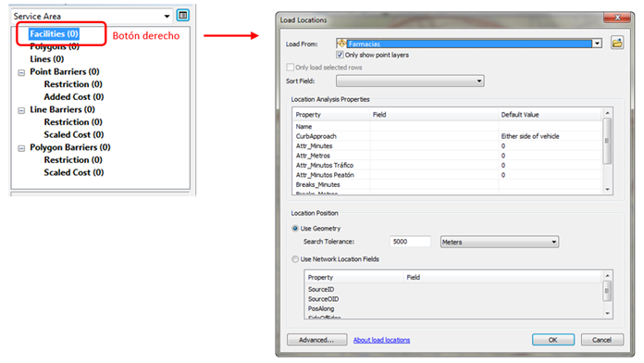Choose the Use Geometry radio option
Screen dimensions: 644x363
pos(295,229)
